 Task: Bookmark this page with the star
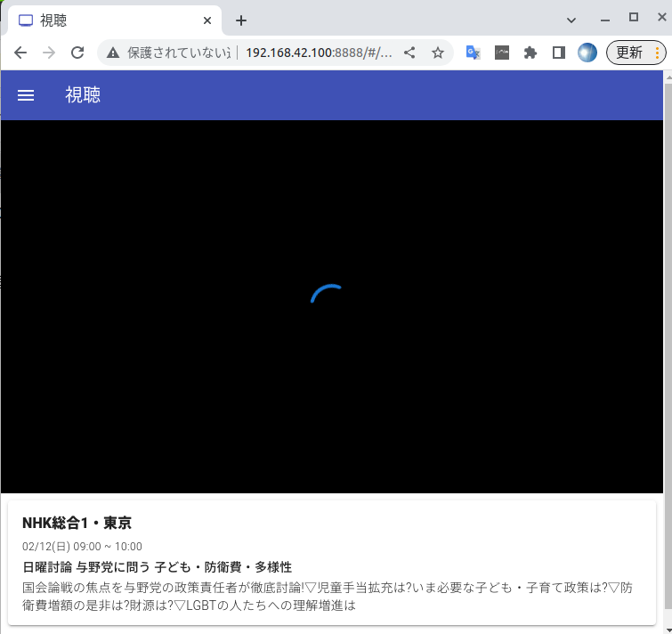click(x=438, y=53)
